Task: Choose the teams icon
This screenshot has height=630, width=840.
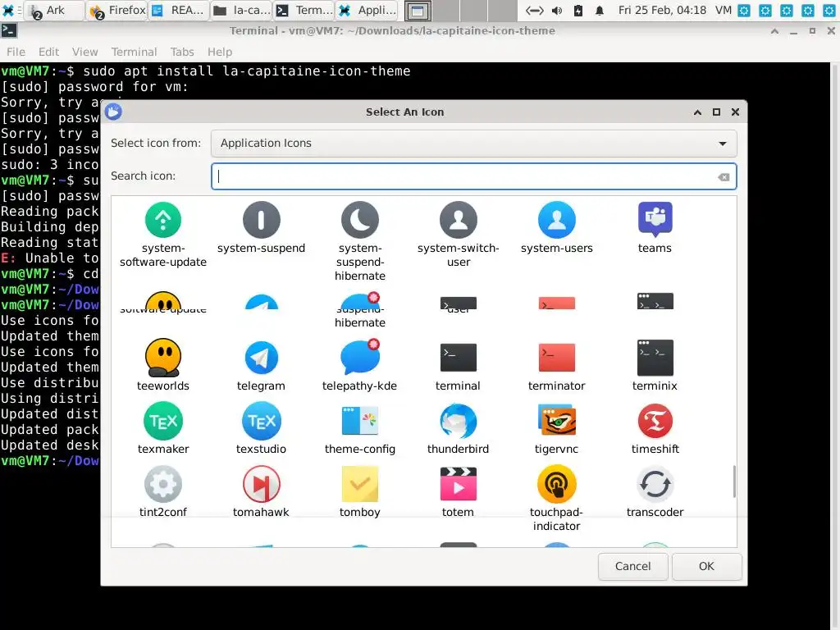Action: click(x=655, y=220)
